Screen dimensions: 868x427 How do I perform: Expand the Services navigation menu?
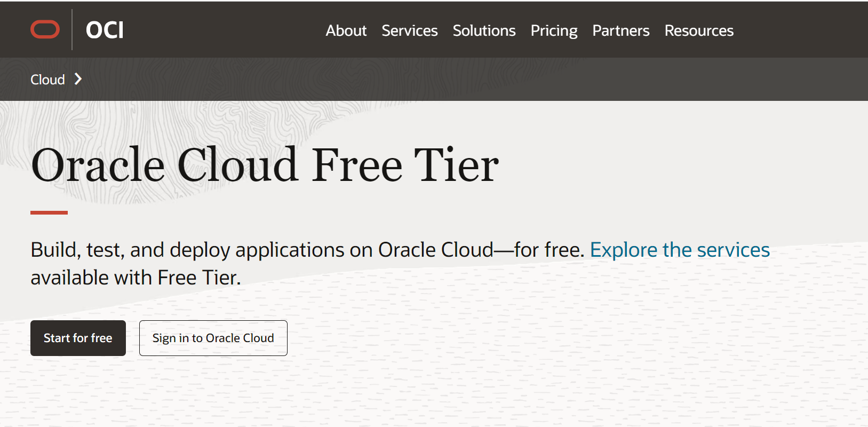pos(409,31)
